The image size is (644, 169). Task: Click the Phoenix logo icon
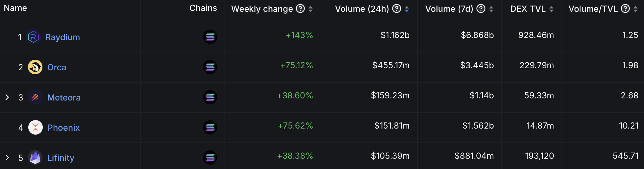(35, 127)
